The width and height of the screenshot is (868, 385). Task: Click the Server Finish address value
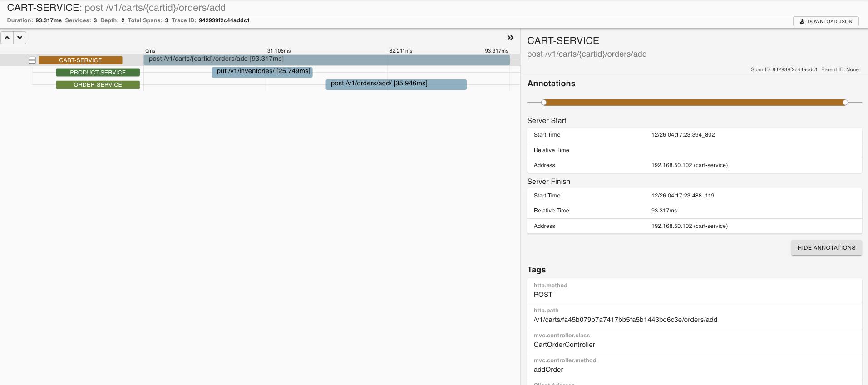click(690, 226)
